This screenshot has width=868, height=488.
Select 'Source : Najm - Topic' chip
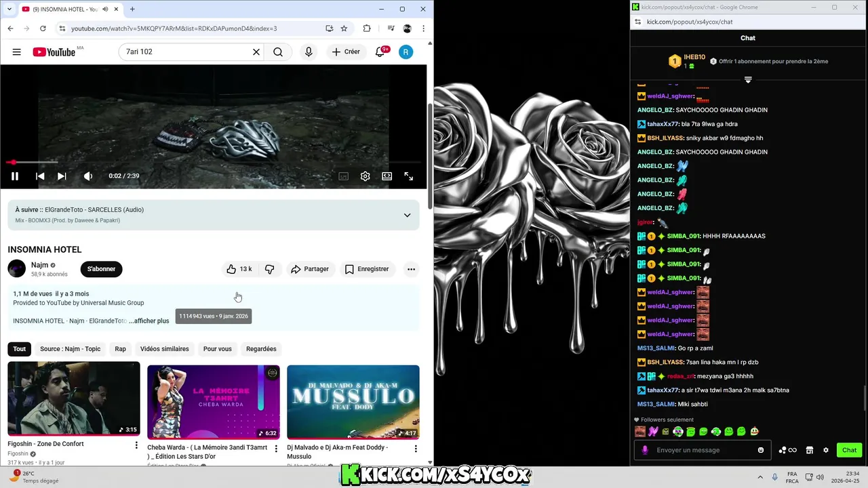point(70,349)
